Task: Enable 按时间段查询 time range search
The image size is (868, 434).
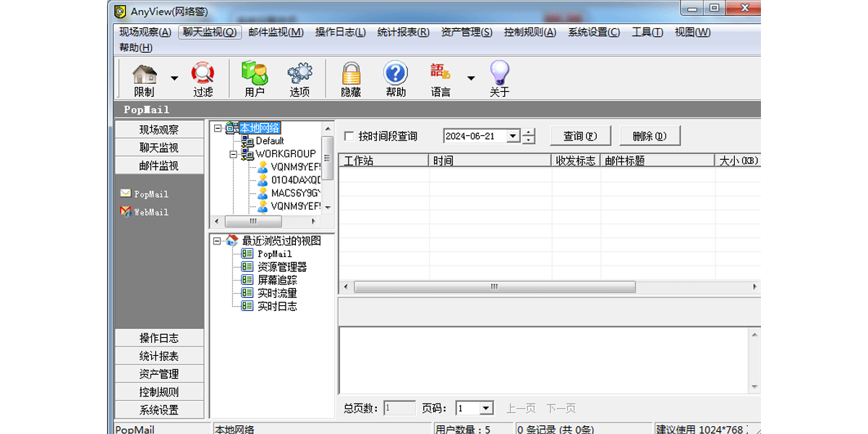Action: tap(349, 135)
